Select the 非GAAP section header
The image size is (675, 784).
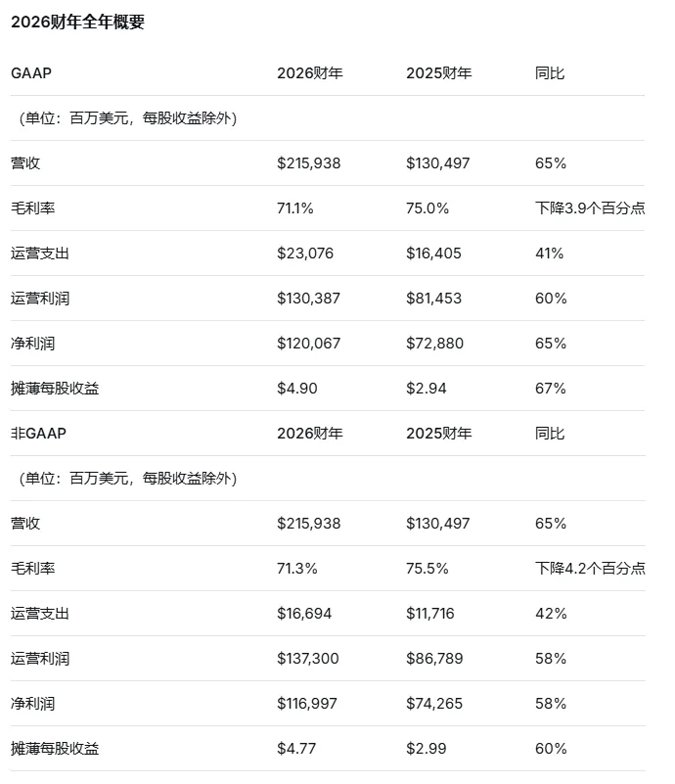[38, 433]
